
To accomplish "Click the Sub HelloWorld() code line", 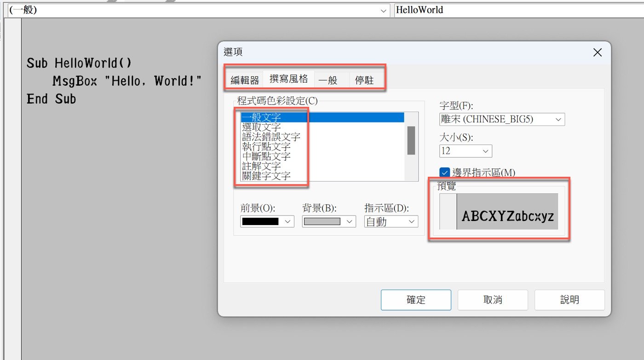I will tap(79, 63).
